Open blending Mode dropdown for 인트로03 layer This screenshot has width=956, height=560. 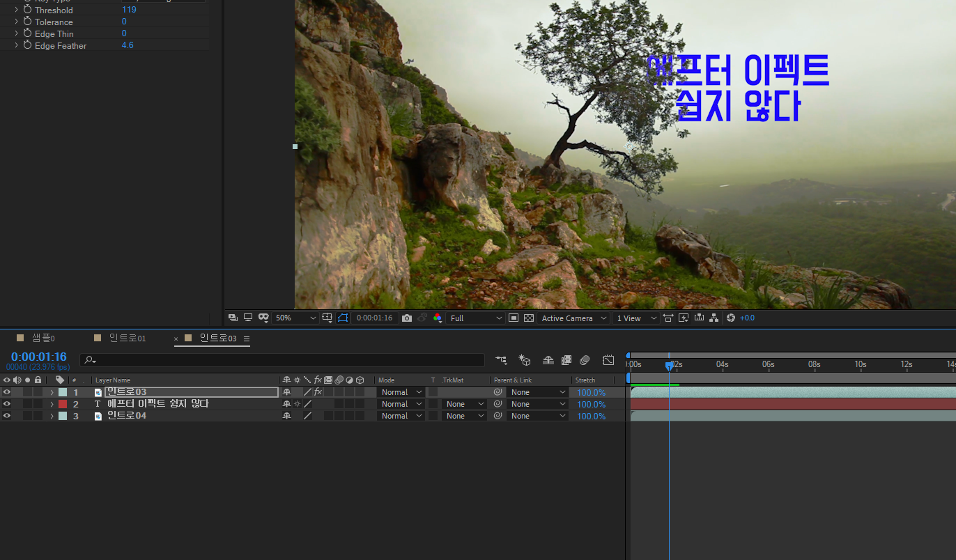[401, 392]
